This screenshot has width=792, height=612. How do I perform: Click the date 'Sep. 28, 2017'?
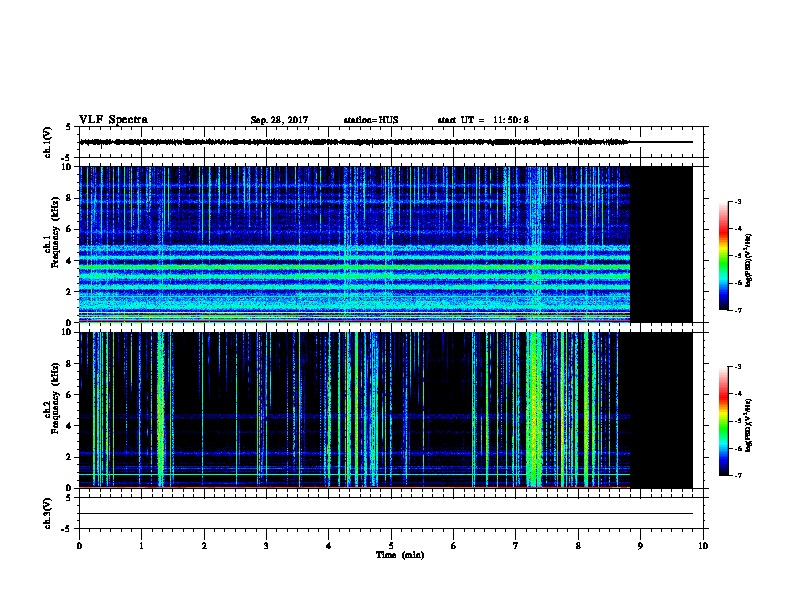point(279,120)
